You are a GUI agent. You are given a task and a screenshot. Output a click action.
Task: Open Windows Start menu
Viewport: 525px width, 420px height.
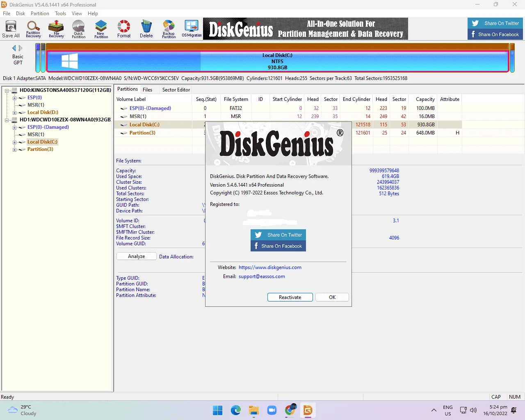pyautogui.click(x=218, y=410)
